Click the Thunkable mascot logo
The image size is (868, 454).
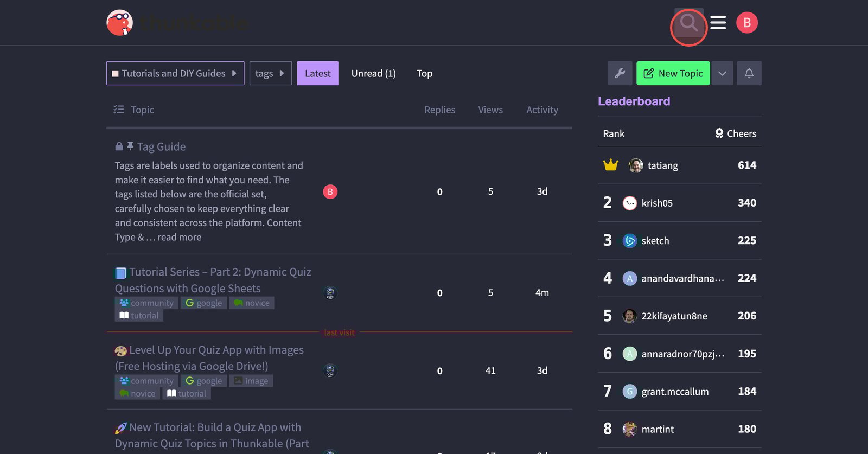[120, 23]
